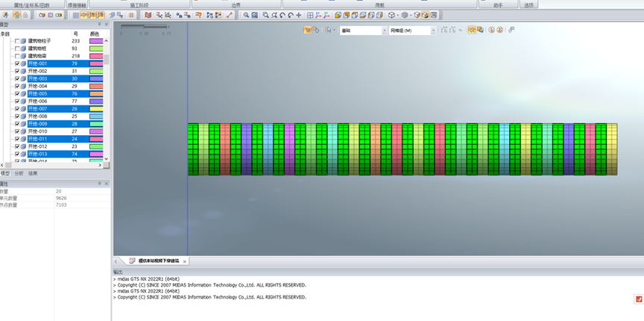Screen dimensions: 644x321
Task: Click the highlighted selection icon in viewport toolbar
Action: coord(308,30)
